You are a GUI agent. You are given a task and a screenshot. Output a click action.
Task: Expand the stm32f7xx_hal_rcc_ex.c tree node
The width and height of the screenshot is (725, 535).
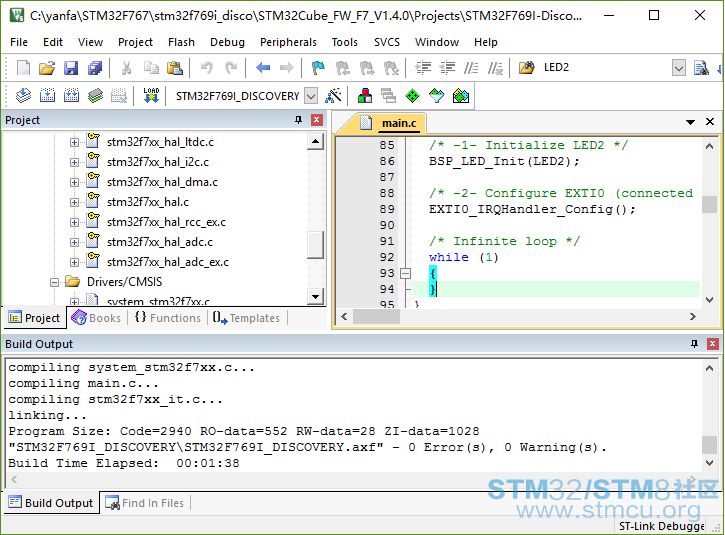click(x=74, y=222)
